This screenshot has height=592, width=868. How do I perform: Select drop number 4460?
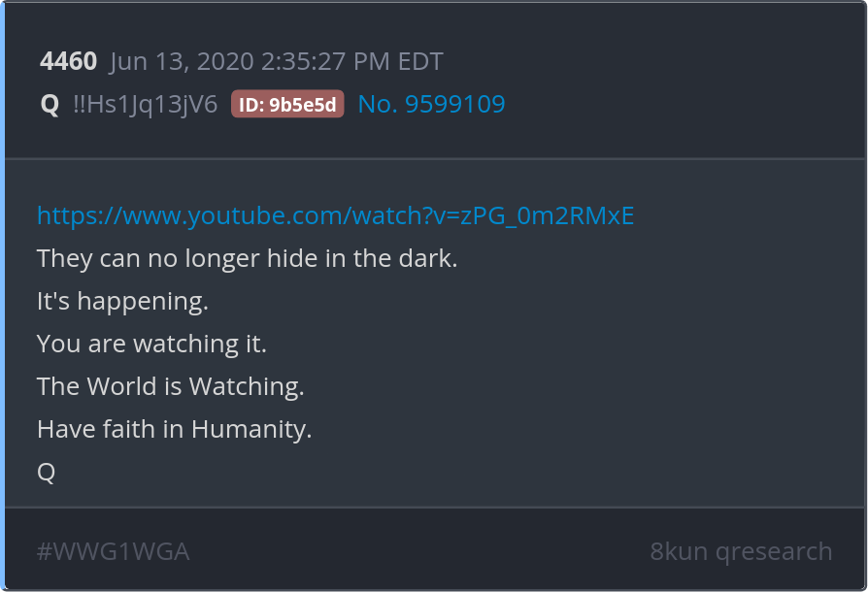tap(68, 61)
